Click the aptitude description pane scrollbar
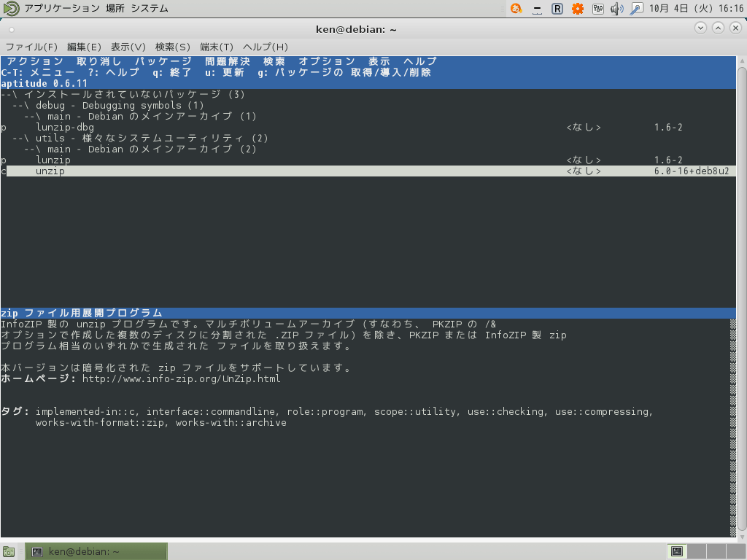The width and height of the screenshot is (747, 560). [x=733, y=427]
